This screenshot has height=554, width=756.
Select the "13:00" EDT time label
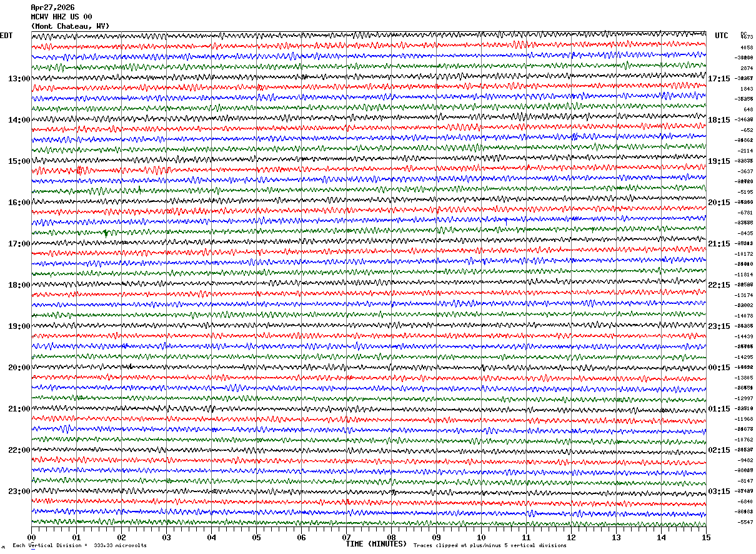19,79
